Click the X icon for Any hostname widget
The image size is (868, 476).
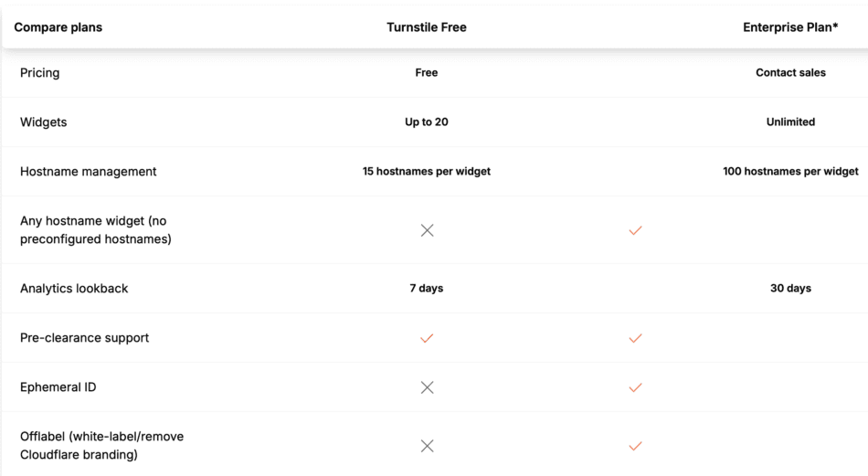[x=427, y=230]
